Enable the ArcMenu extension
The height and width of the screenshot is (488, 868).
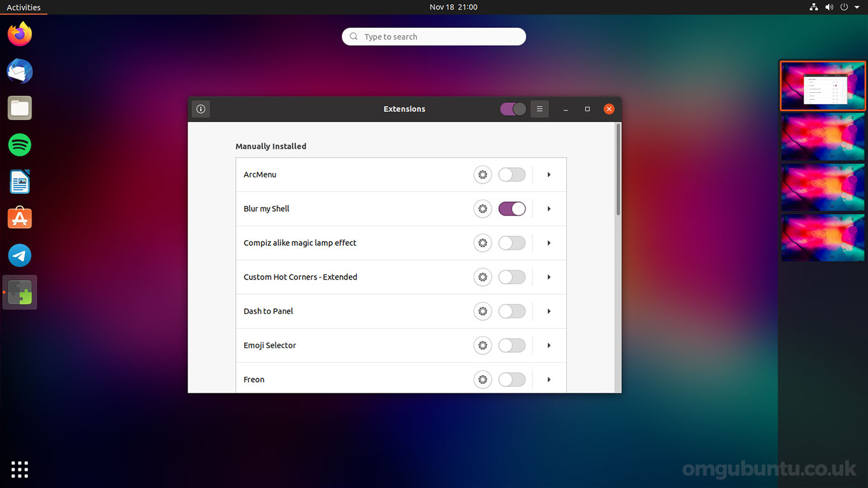tap(512, 175)
